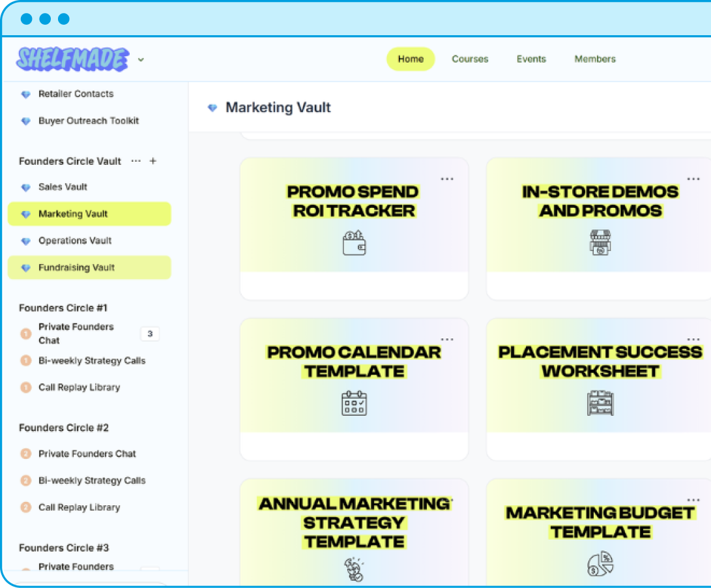Open options menu on Promo Spend ROI Tracker card

pyautogui.click(x=447, y=179)
